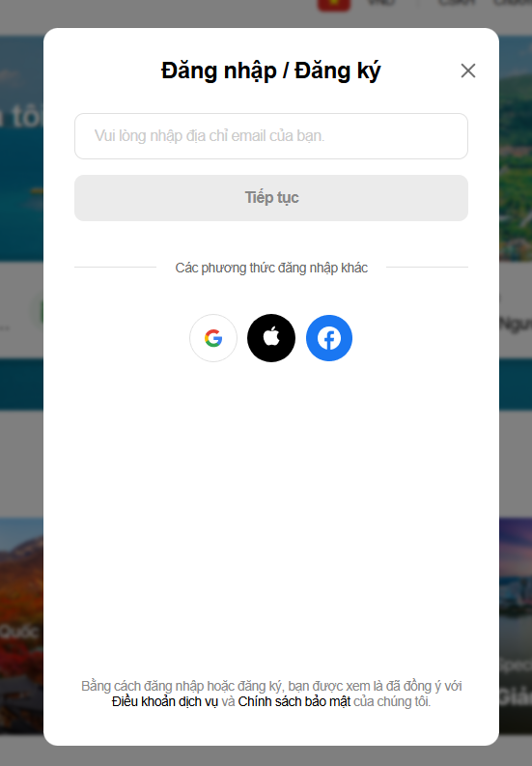Click the dimmed overlay below the dialog
The width and height of the screenshot is (532, 766).
271,756
